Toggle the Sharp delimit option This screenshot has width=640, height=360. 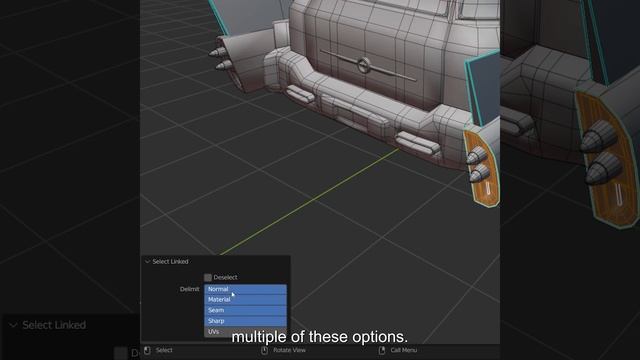tap(245, 321)
